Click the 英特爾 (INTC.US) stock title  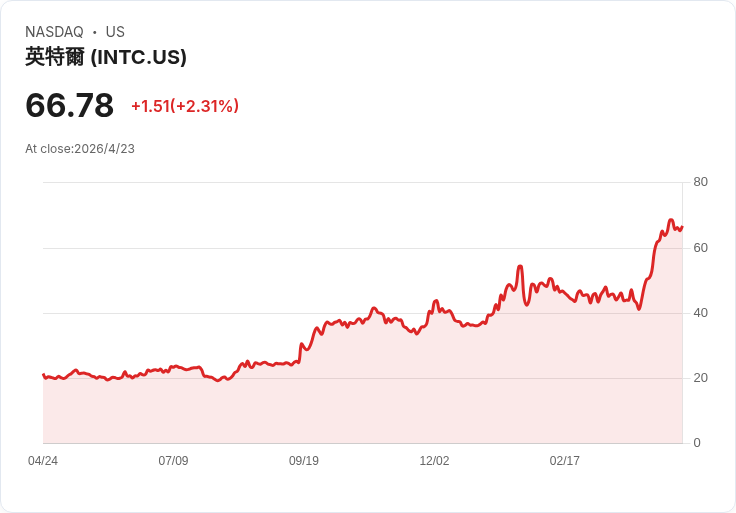(x=106, y=57)
